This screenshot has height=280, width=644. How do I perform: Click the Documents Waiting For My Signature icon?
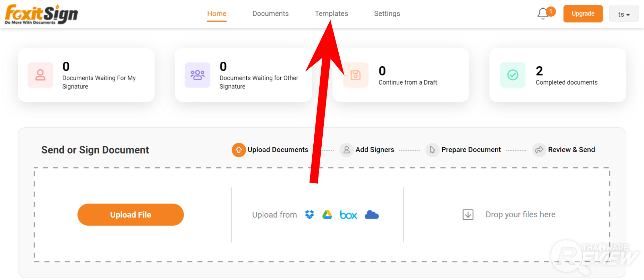pyautogui.click(x=41, y=75)
